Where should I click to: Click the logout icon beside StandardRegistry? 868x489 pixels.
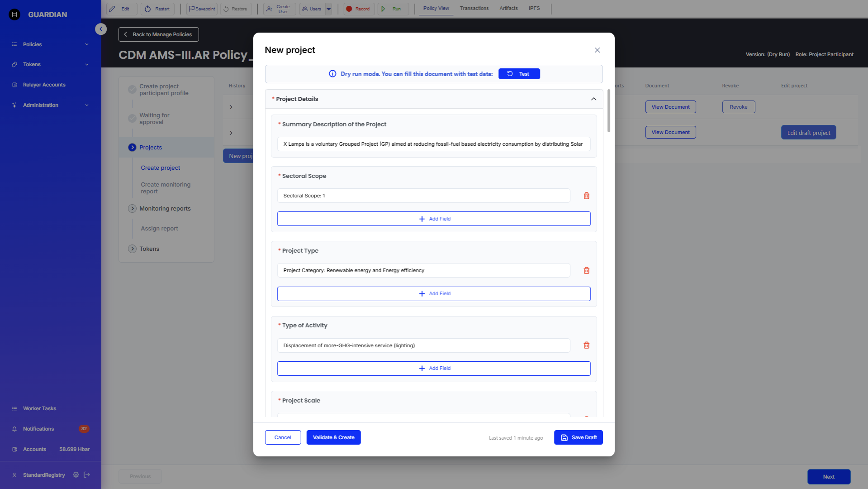coord(87,475)
